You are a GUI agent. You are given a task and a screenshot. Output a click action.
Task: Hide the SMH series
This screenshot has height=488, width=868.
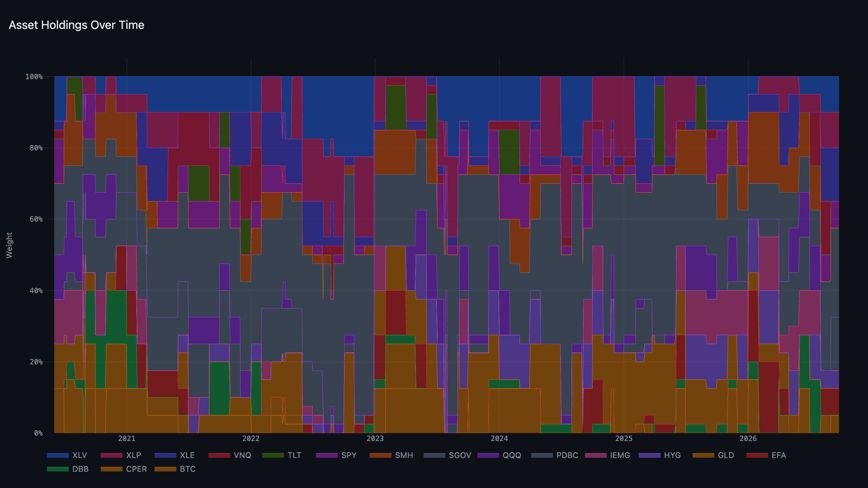391,455
